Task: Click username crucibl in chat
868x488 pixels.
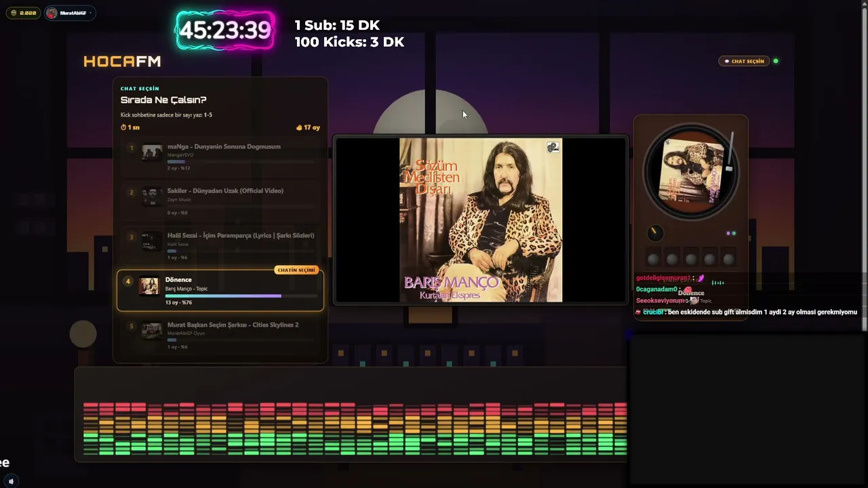Action: (x=653, y=312)
